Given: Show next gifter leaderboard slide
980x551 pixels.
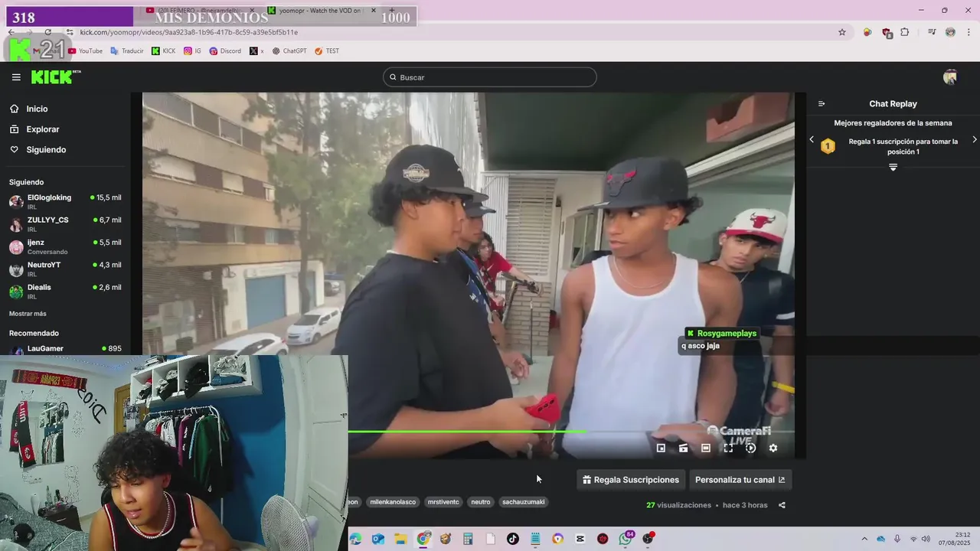Looking at the screenshot, I should coord(974,139).
